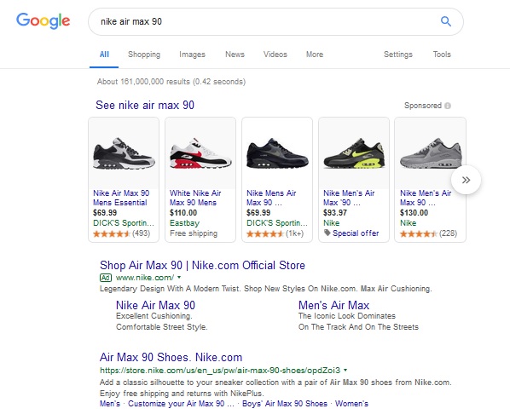The width and height of the screenshot is (510, 420).
Task: Click the Google logo
Action: click(x=43, y=20)
